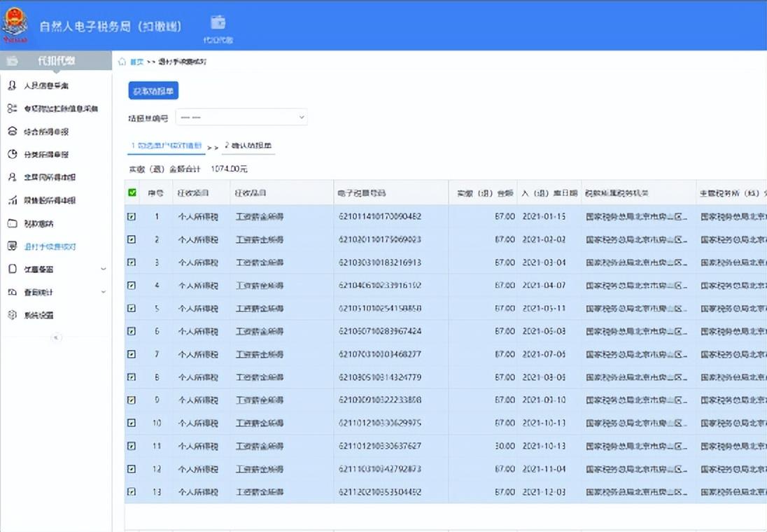
Task: Open 综合所得申报 in sidebar
Action: coord(46,132)
